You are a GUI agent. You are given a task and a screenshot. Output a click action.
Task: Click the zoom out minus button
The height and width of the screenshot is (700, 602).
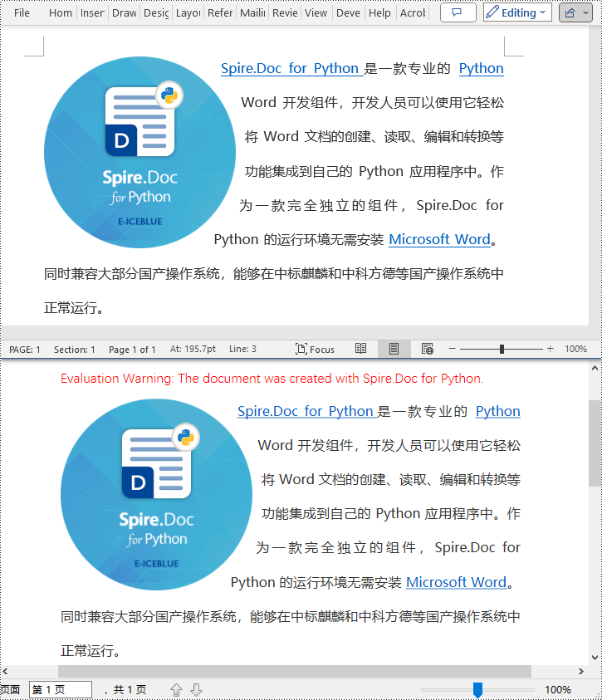452,349
